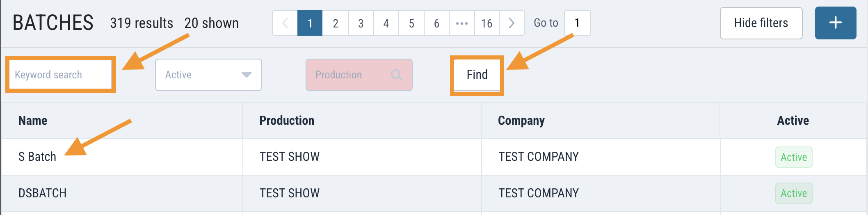This screenshot has height=215, width=868.
Task: Click the pagination ellipsis for more pages
Action: tap(462, 23)
